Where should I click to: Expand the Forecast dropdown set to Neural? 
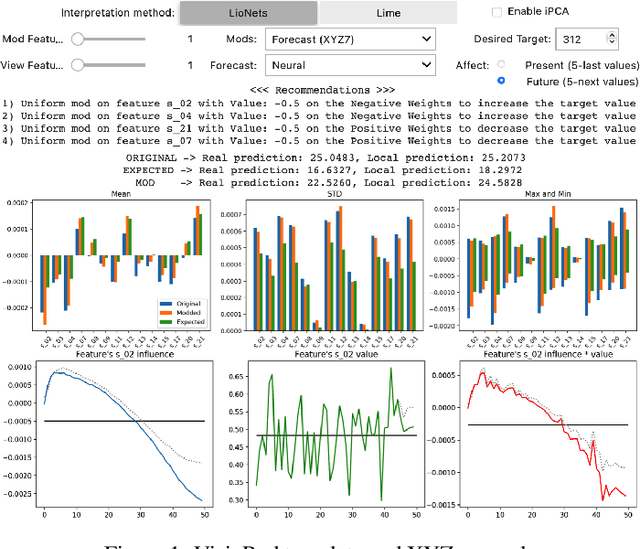(x=349, y=66)
